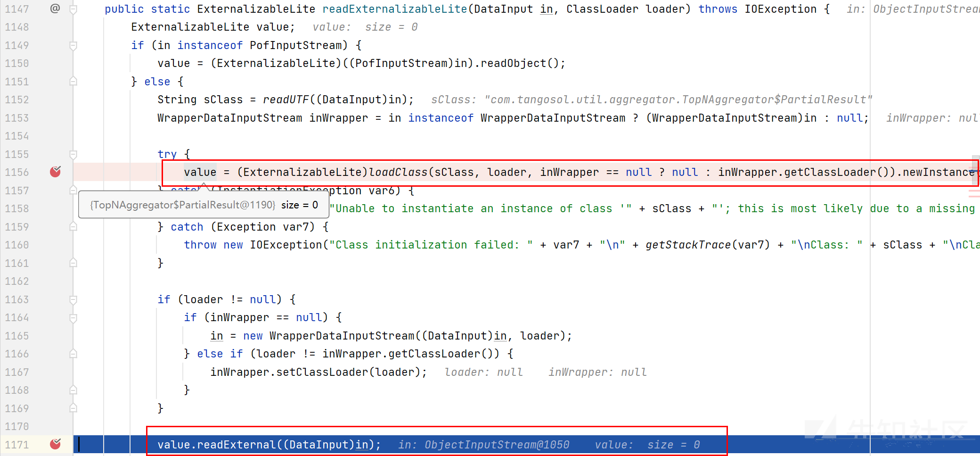Remove the breakpoint on line 1171
980x456 pixels.
click(x=55, y=444)
